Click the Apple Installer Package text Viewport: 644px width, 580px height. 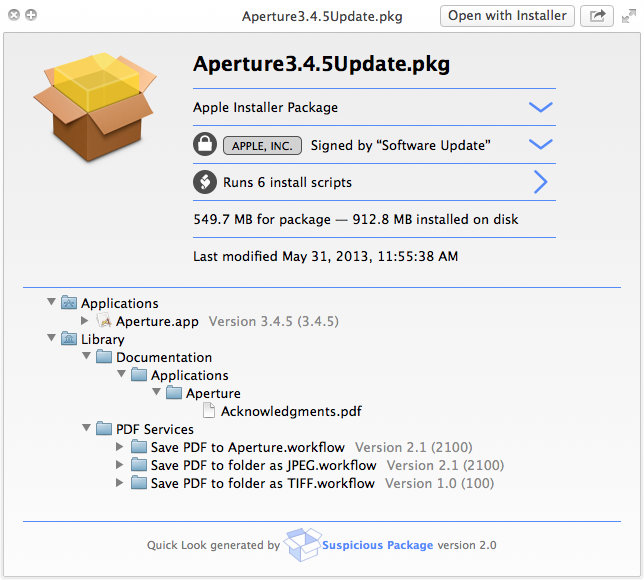point(266,107)
